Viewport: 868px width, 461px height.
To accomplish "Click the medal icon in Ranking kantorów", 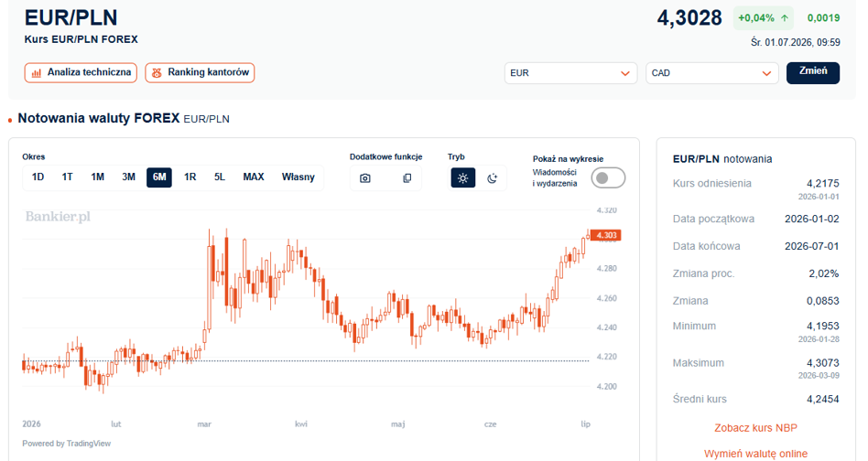I will coord(157,73).
